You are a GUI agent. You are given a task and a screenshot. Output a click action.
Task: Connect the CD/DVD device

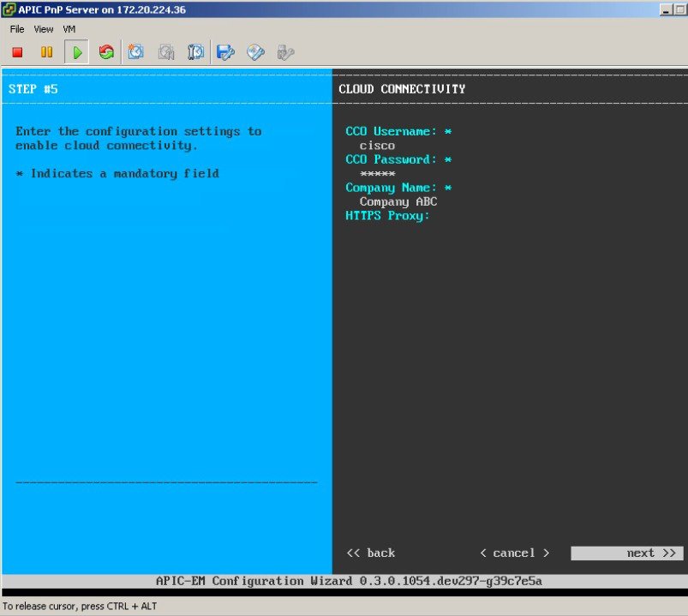coord(255,52)
